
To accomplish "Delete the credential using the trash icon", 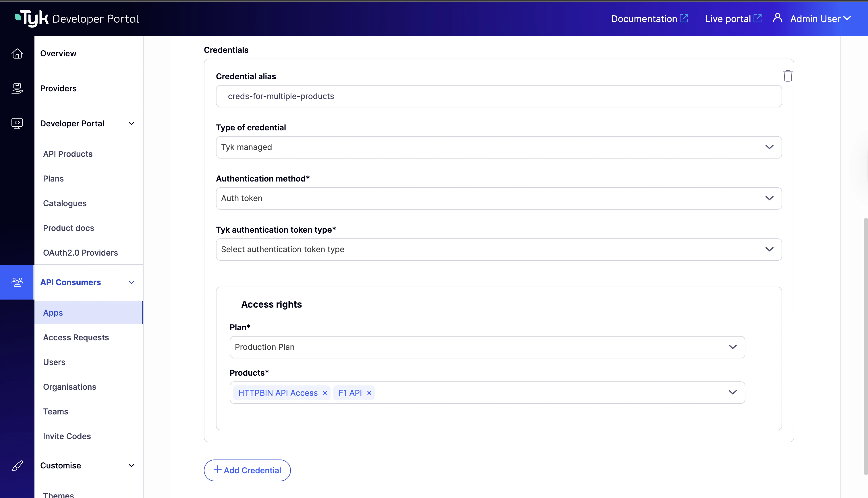I will (788, 75).
